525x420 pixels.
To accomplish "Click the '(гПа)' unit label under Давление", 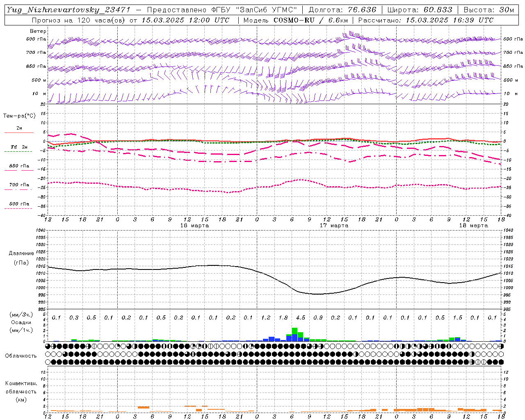I will [x=21, y=263].
